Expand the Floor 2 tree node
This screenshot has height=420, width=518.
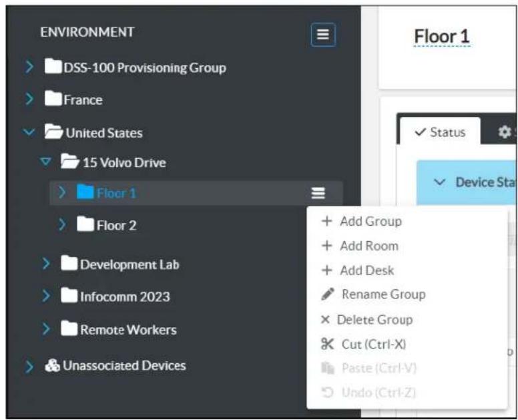(62, 225)
